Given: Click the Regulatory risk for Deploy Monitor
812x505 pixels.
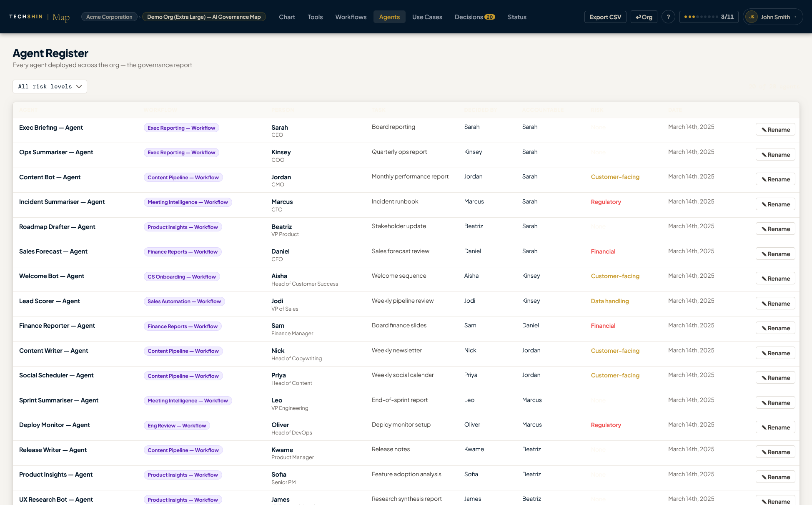Looking at the screenshot, I should coord(606,425).
